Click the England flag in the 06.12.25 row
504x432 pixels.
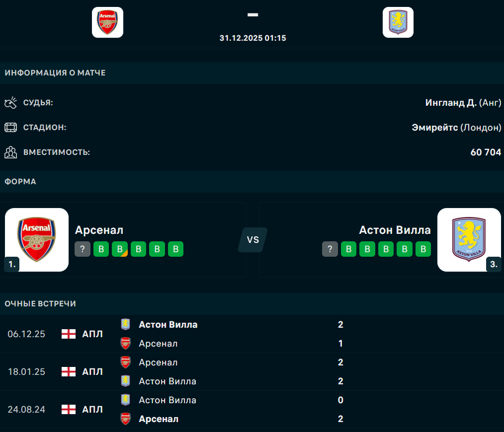69,334
